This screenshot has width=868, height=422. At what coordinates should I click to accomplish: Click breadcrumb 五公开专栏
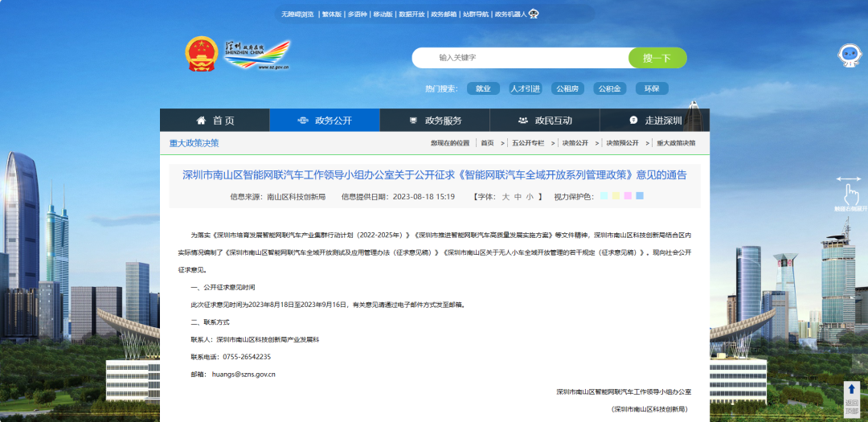(528, 143)
